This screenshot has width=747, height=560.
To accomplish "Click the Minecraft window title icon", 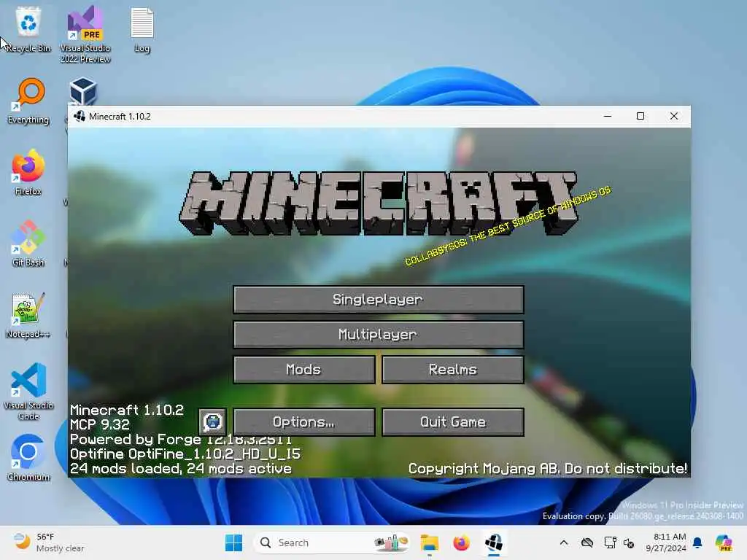I will (79, 116).
